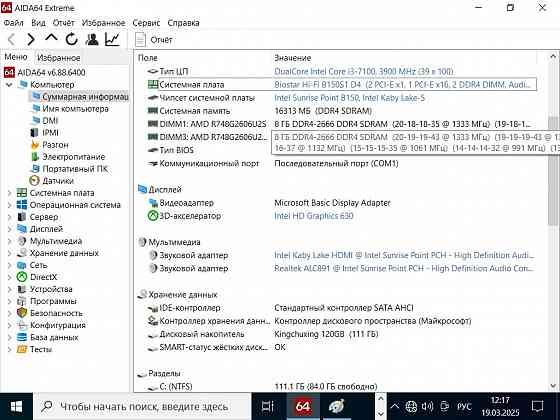This screenshot has height=420, width=560.
Task: Click the Видеоадаптер row icon
Action: 153,202
